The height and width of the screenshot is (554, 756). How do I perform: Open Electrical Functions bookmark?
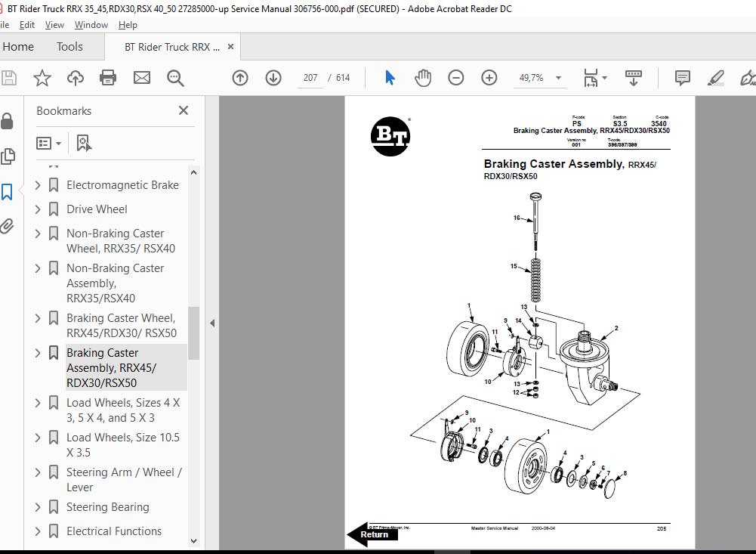[x=114, y=531]
